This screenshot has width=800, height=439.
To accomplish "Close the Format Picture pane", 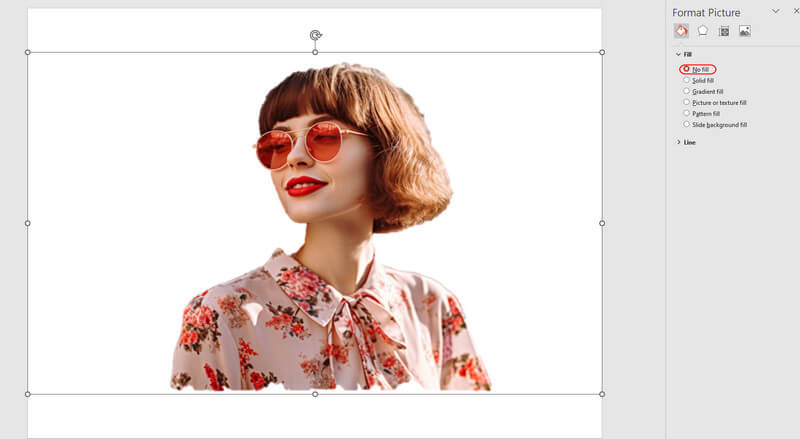I will pos(795,11).
